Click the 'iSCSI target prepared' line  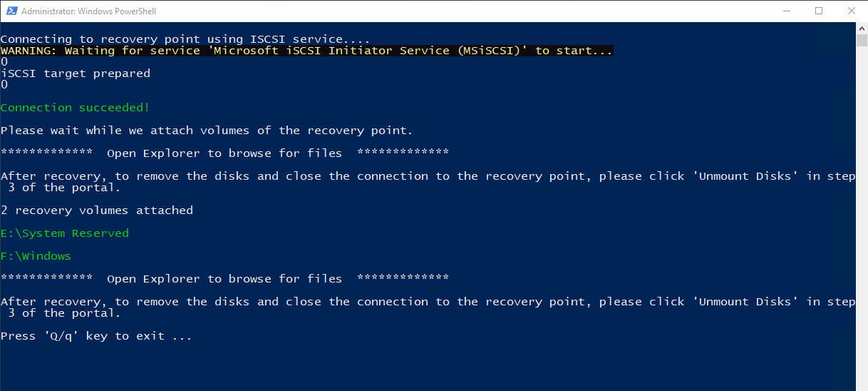(x=76, y=73)
